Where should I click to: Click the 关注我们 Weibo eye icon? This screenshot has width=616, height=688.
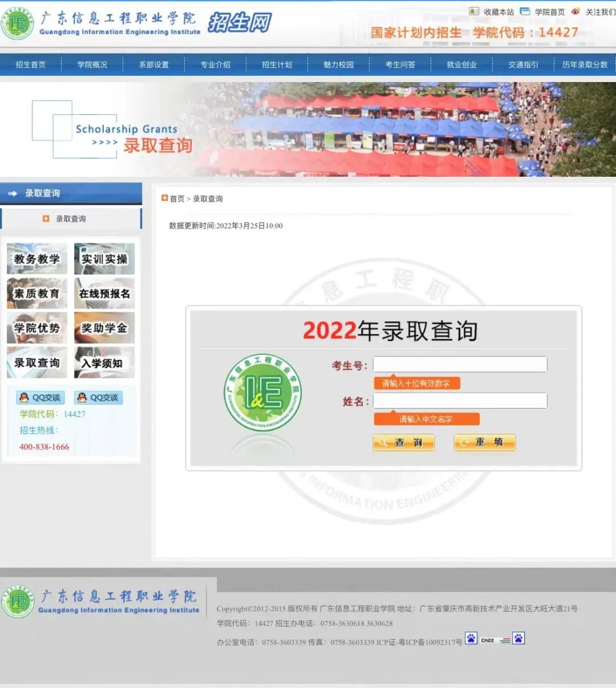point(576,11)
